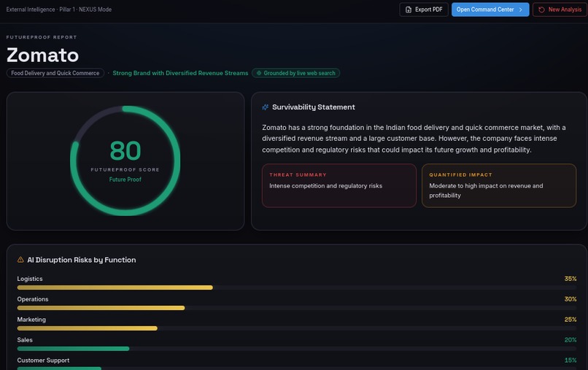Image resolution: width=588 pixels, height=370 pixels.
Task: Click the Grounded by live web search badge
Action: pyautogui.click(x=296, y=73)
